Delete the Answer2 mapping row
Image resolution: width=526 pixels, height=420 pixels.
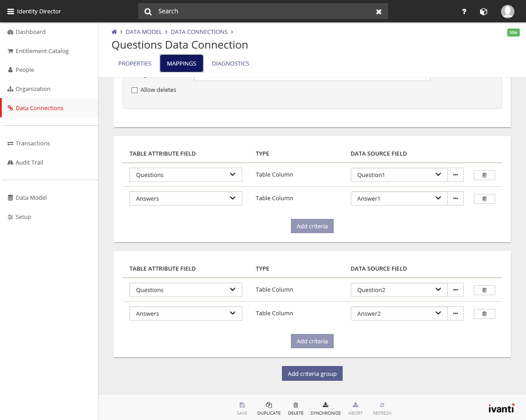[x=484, y=314]
